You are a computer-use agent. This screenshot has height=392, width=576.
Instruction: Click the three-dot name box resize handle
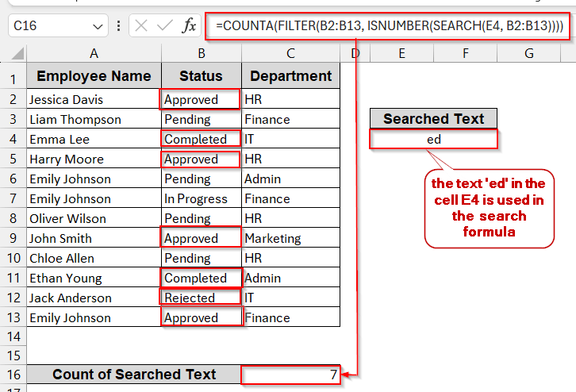[119, 26]
